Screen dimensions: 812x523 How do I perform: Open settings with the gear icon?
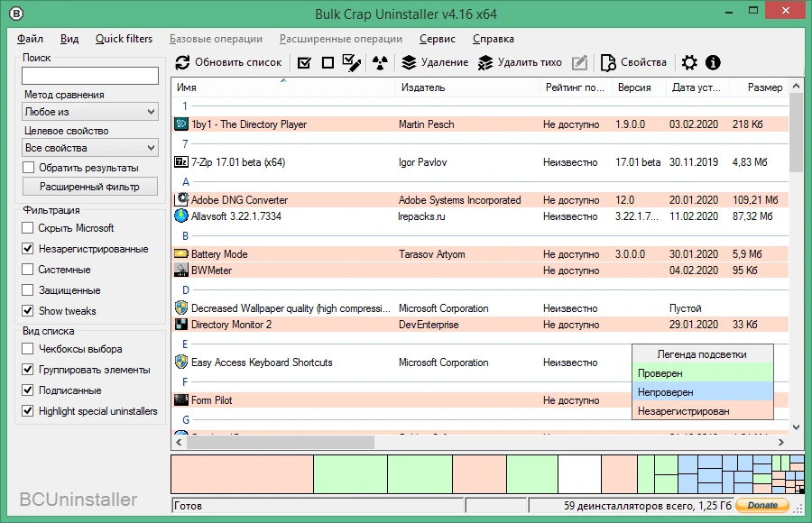[x=689, y=62]
